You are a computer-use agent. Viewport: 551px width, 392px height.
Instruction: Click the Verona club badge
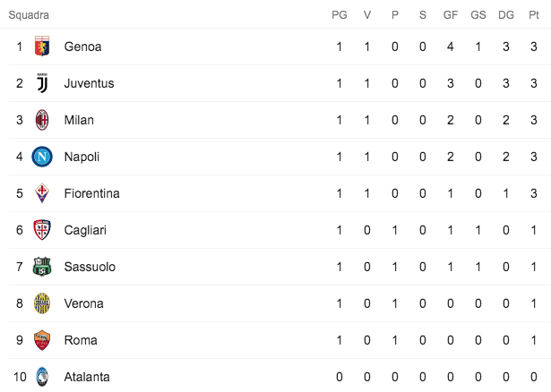tap(42, 303)
